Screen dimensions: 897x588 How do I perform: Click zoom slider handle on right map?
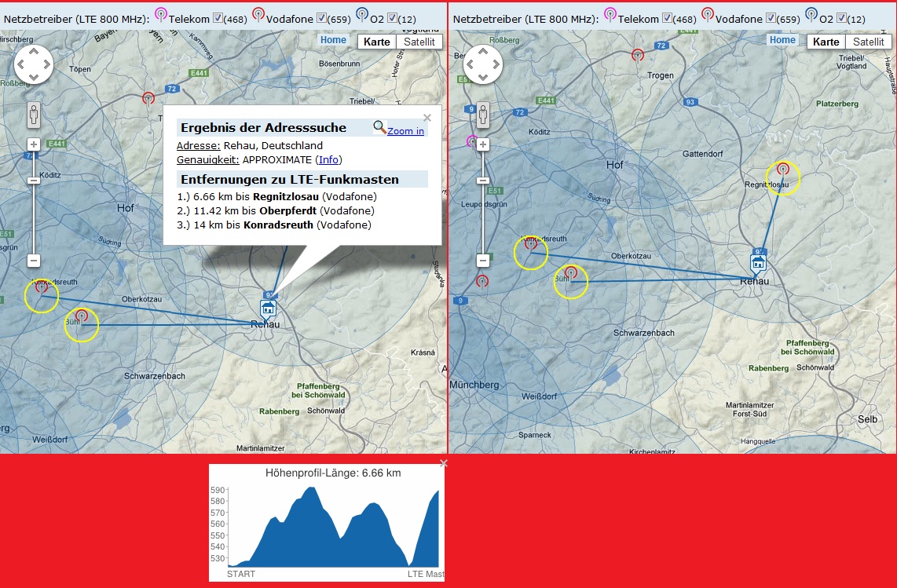click(482, 181)
